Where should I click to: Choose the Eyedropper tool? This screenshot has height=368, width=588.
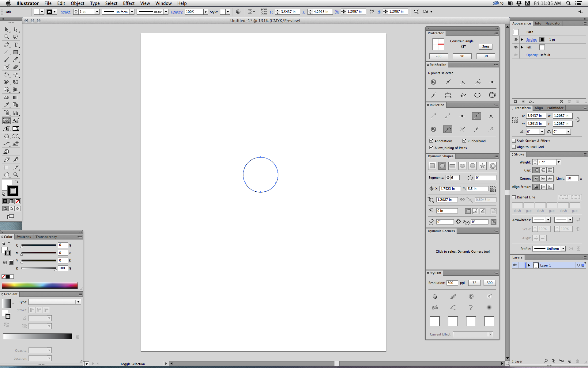pos(6,105)
